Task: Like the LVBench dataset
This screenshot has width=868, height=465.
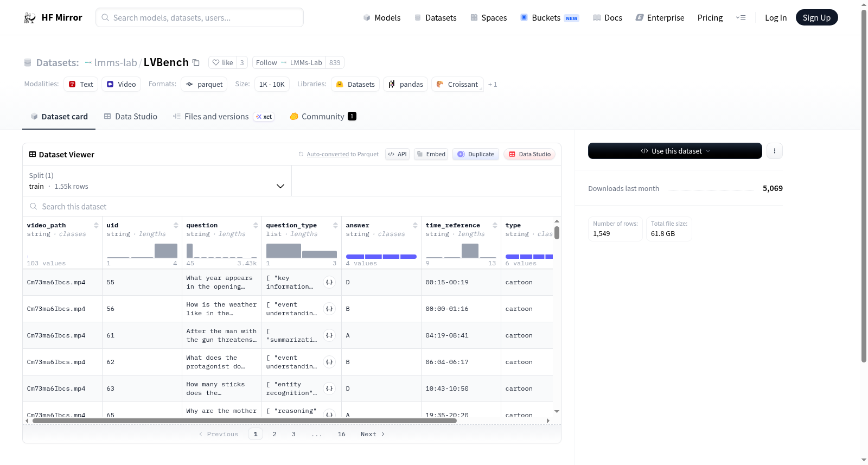Action: (x=222, y=62)
